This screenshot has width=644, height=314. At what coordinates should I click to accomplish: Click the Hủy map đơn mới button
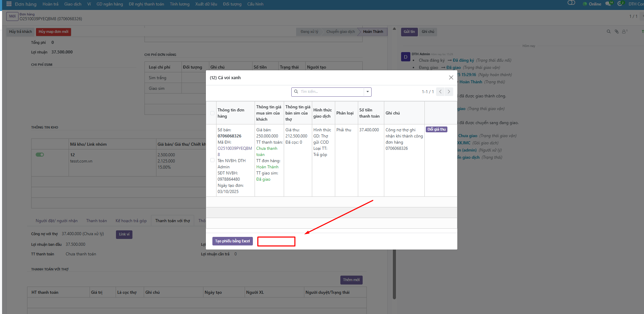(x=54, y=32)
